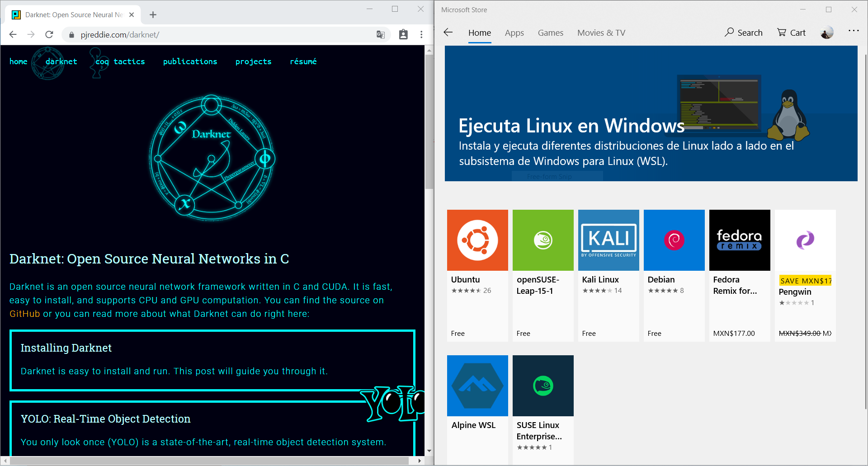Minimize the Chrome browser window

(x=369, y=9)
